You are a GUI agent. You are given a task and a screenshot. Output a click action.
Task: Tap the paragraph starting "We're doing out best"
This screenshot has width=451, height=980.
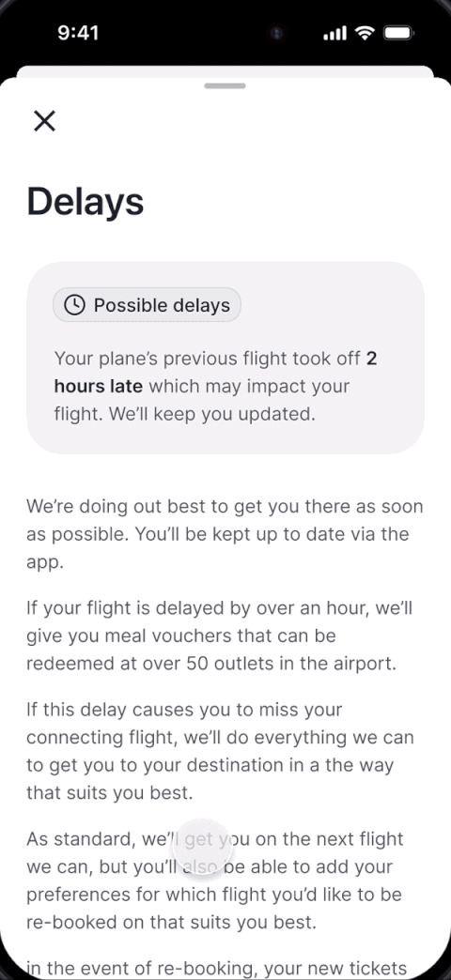[x=225, y=534]
